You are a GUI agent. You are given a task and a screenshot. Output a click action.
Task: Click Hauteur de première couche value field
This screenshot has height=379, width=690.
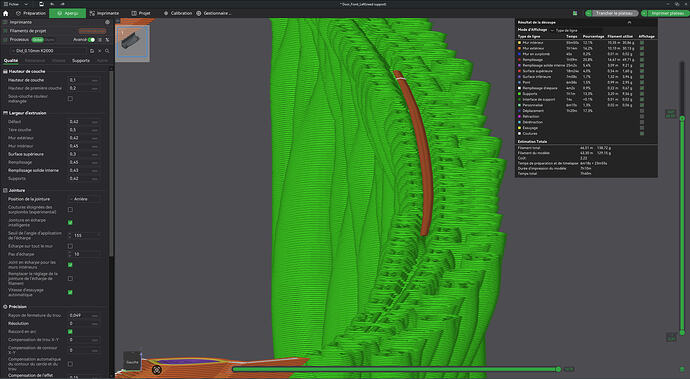pos(83,88)
